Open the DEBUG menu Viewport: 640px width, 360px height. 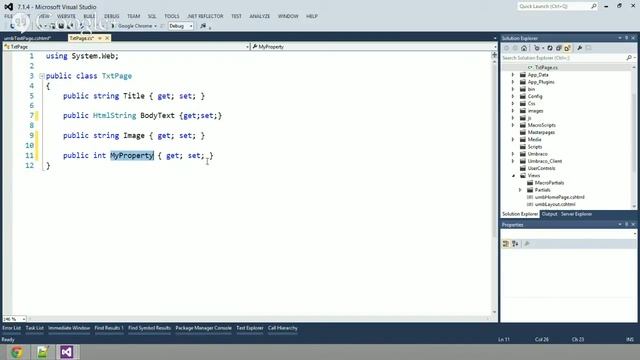coord(111,16)
